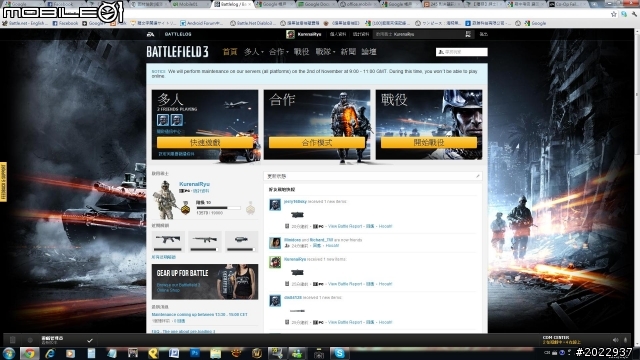
Task: Toggle the sound icon in Com Center bar
Action: (x=616, y=340)
